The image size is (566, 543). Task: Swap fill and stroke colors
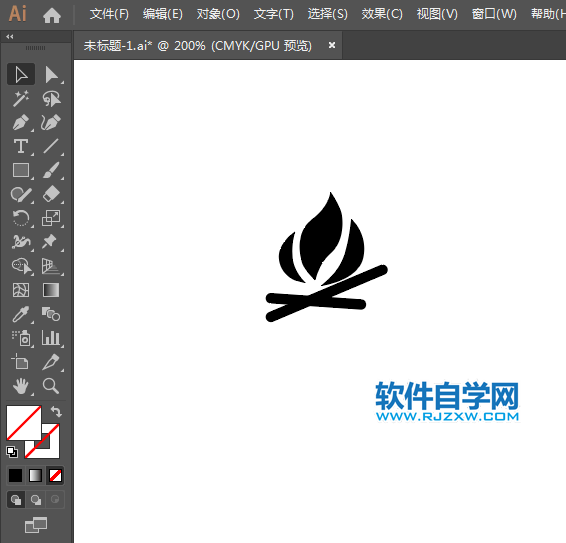[56, 412]
